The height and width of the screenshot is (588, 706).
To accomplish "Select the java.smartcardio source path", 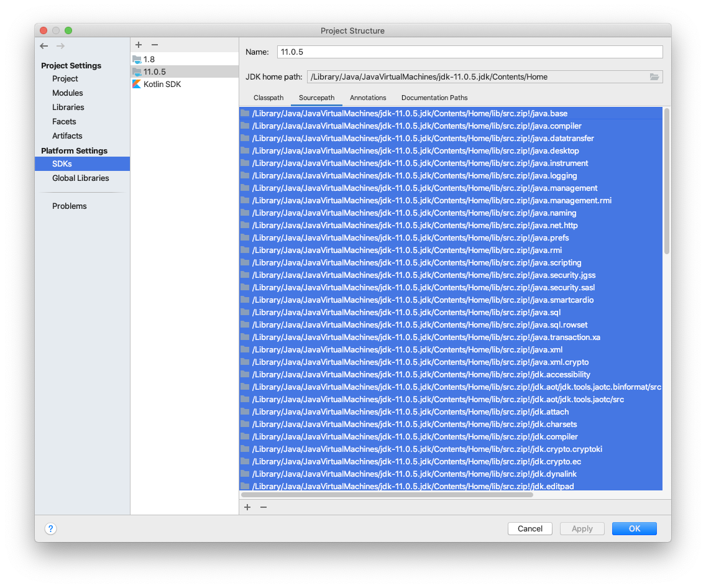I will (451, 300).
